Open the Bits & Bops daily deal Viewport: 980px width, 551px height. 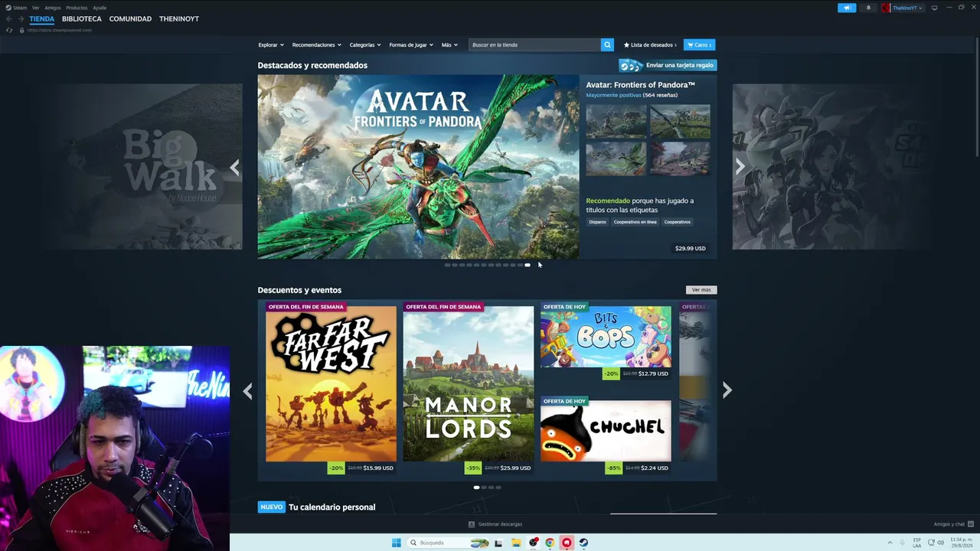(x=606, y=337)
